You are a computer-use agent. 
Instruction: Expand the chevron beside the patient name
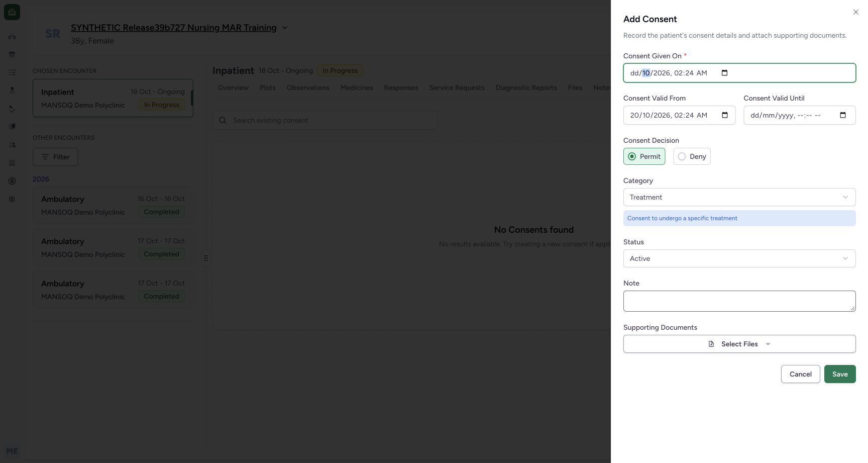tap(285, 28)
